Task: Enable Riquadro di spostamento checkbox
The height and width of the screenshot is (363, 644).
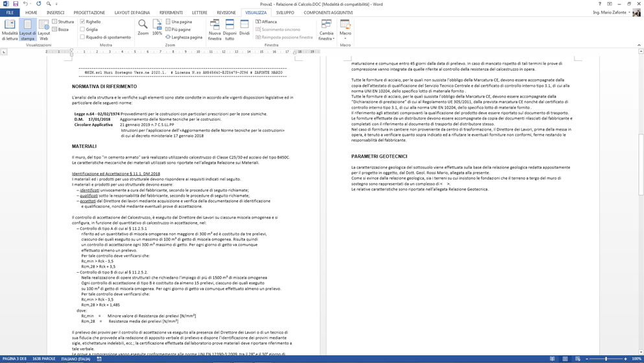Action: click(82, 37)
